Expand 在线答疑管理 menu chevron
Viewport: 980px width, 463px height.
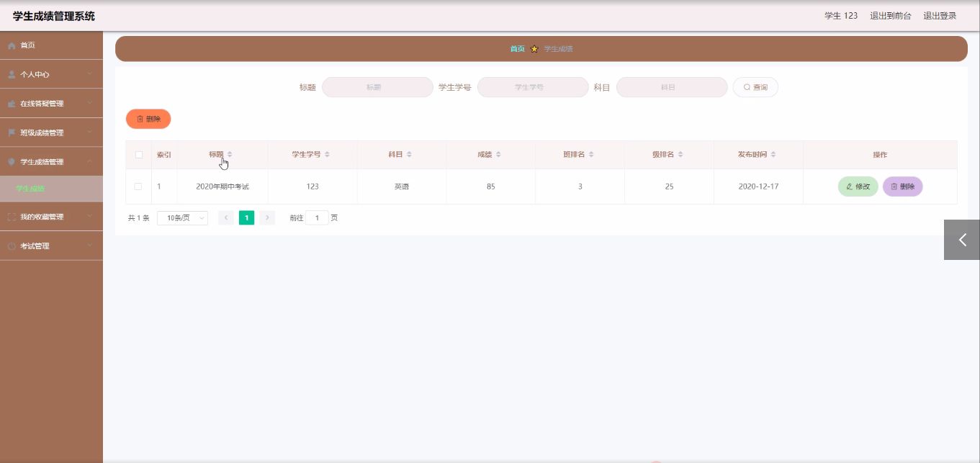(89, 104)
